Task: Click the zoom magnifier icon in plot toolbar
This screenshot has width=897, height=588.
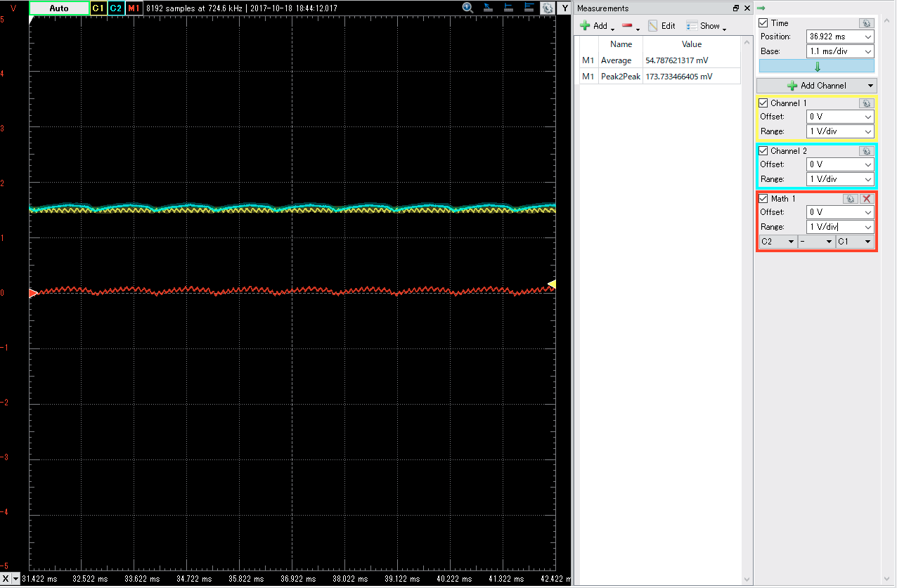Action: (x=468, y=8)
